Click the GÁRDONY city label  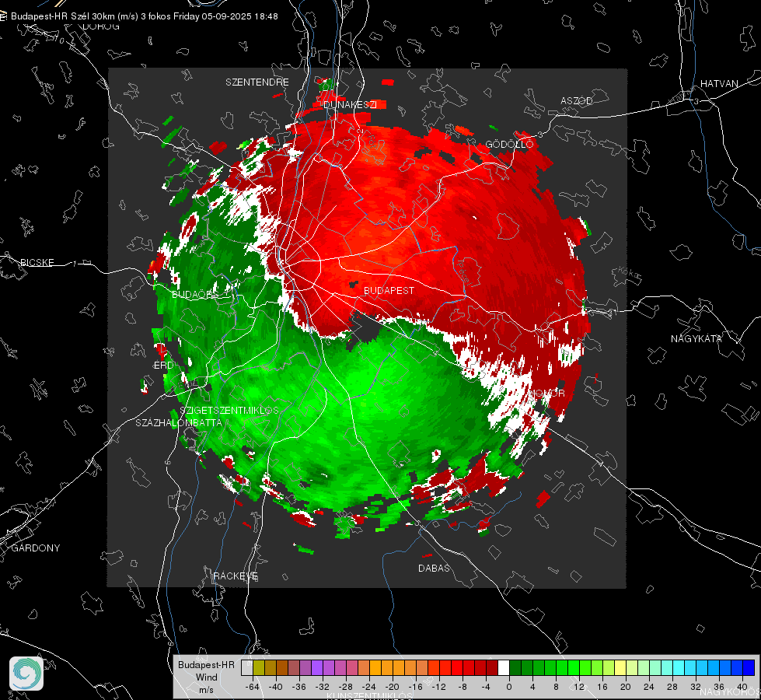36,548
